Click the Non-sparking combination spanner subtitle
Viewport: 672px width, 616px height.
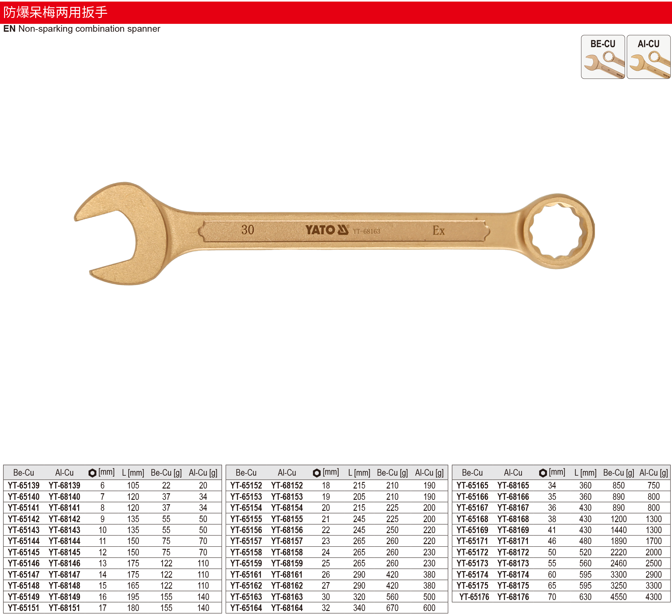point(89,29)
